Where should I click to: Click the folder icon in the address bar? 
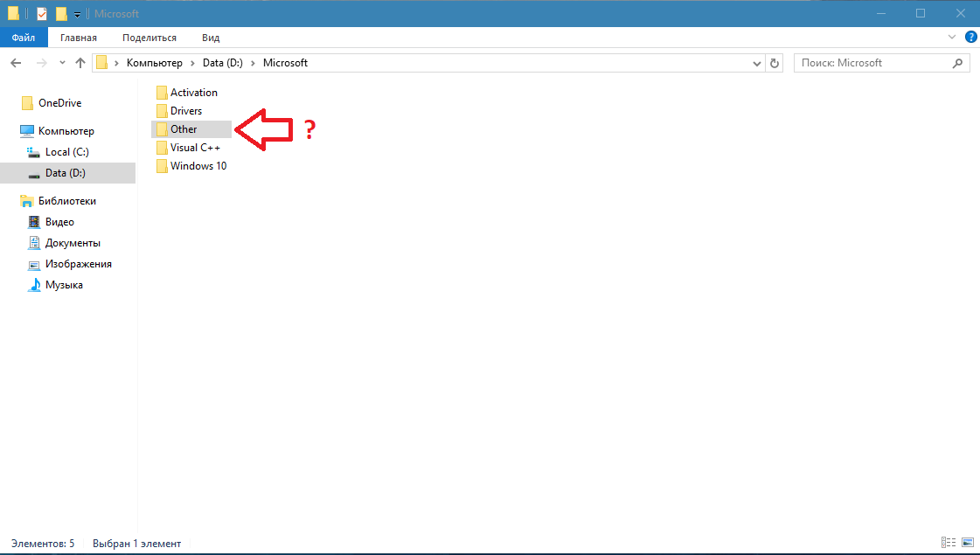(x=102, y=63)
